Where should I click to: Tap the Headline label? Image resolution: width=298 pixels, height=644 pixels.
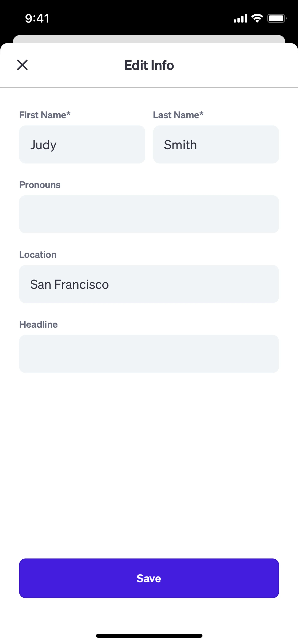[38, 324]
